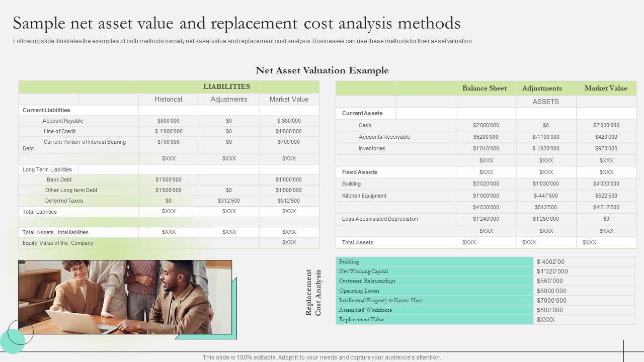
Task: Select the $2'030'000 Cash market value
Action: [x=606, y=125]
